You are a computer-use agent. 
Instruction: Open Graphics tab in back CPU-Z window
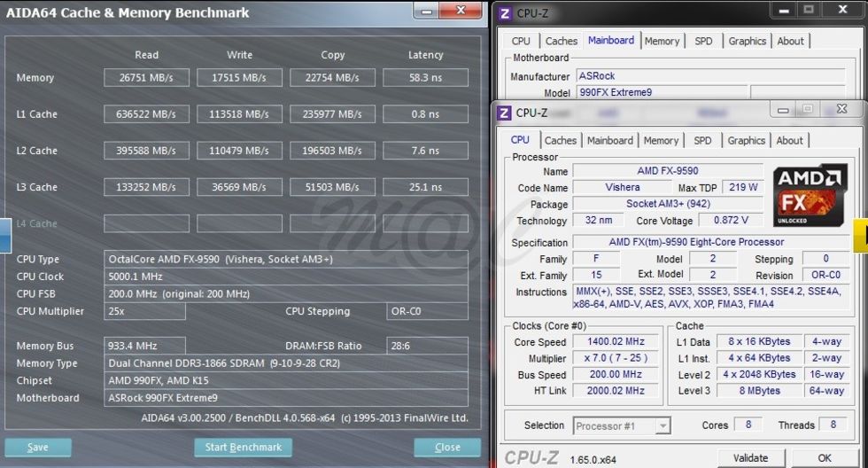[747, 41]
